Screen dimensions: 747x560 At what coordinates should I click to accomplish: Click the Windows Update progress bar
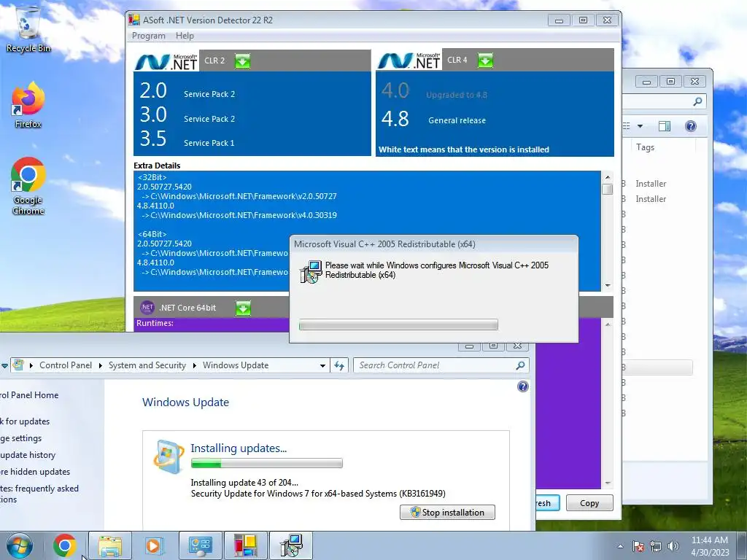coord(267,463)
